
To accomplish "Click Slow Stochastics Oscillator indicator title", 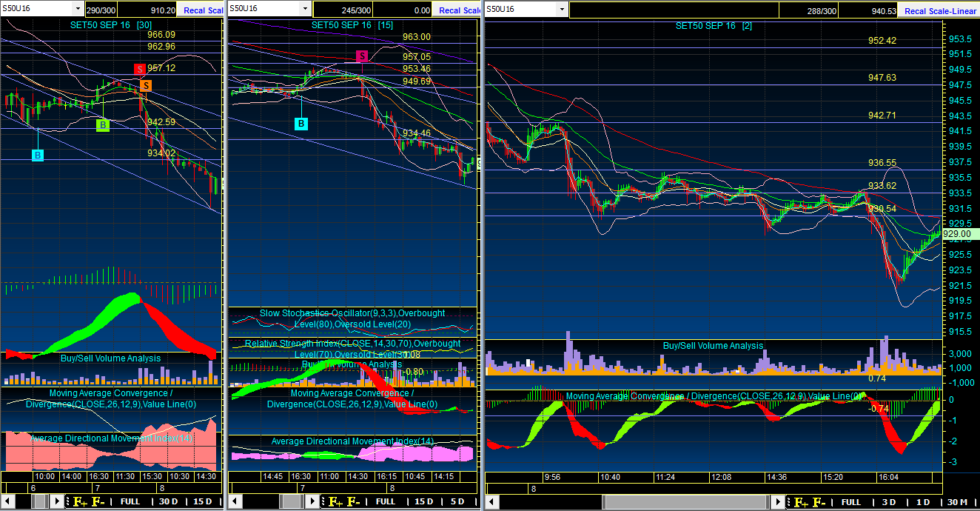I will [x=352, y=318].
